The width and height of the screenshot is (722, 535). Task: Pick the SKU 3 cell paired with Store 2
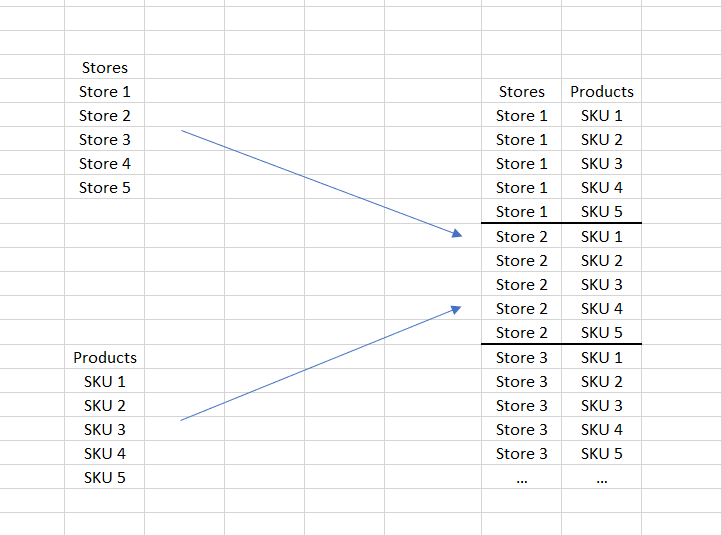[602, 285]
